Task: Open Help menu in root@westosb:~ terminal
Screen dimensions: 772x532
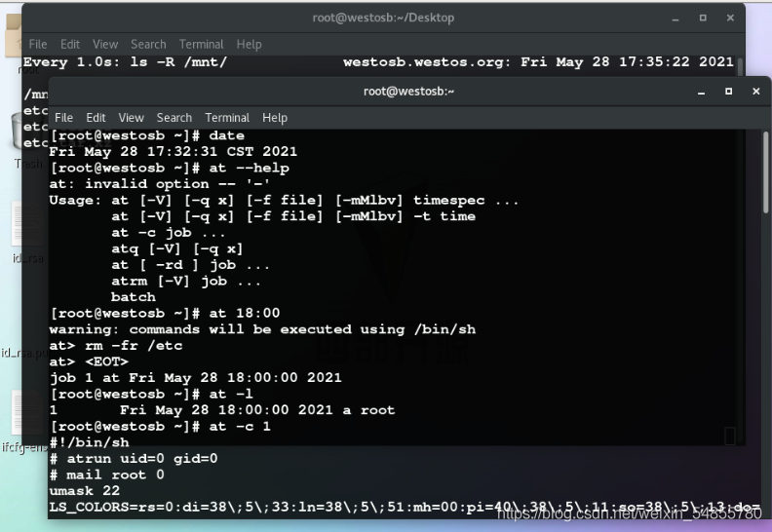Action: coord(275,118)
